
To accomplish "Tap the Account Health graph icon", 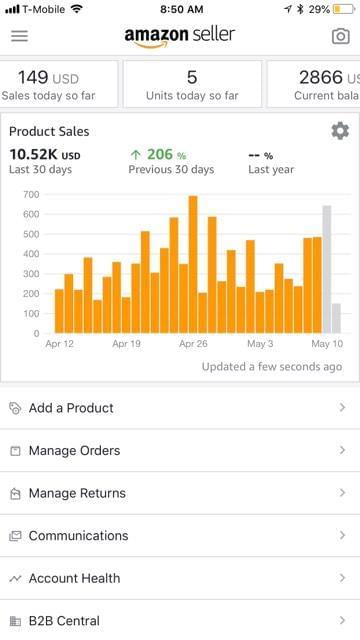I will pos(15,578).
